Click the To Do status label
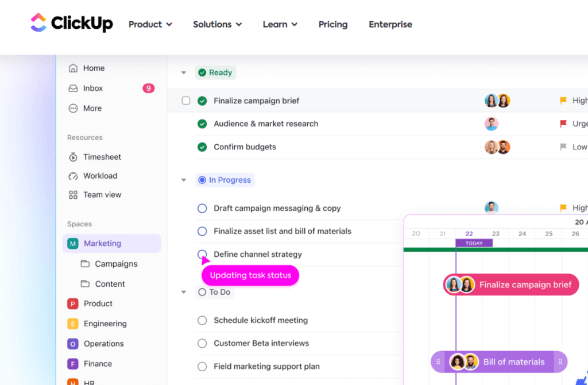Screen dimensions: 588x385 click(x=215, y=292)
